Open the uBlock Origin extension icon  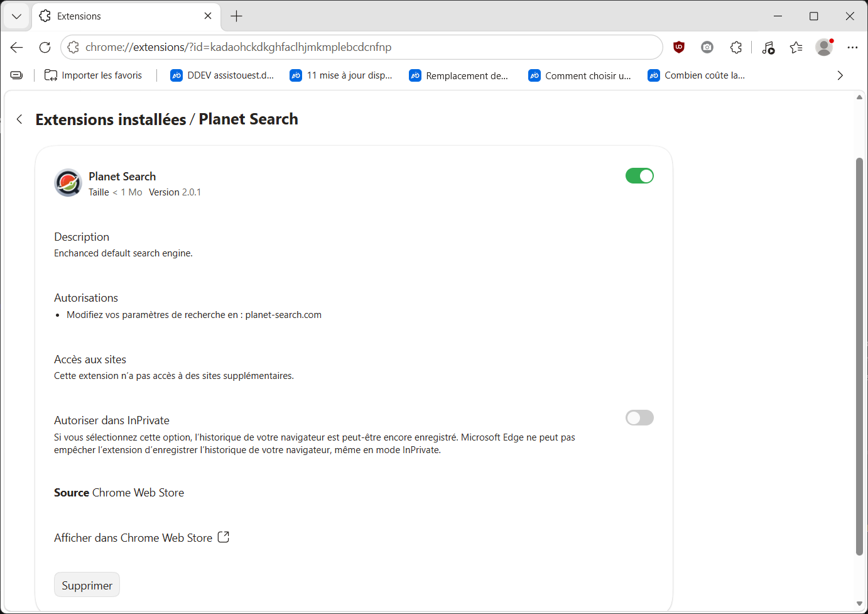(x=678, y=47)
